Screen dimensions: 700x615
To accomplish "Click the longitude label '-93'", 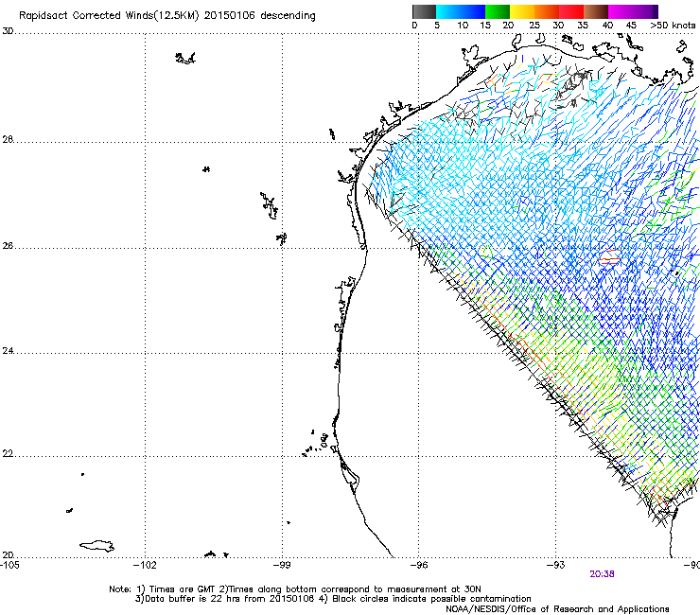I will click(x=556, y=565).
